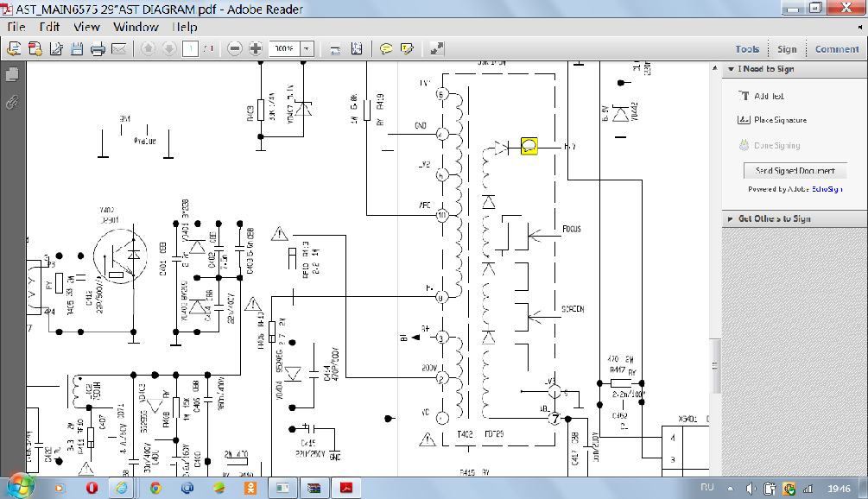
Task: Open the Page Thumbnails side panel
Action: [12, 75]
